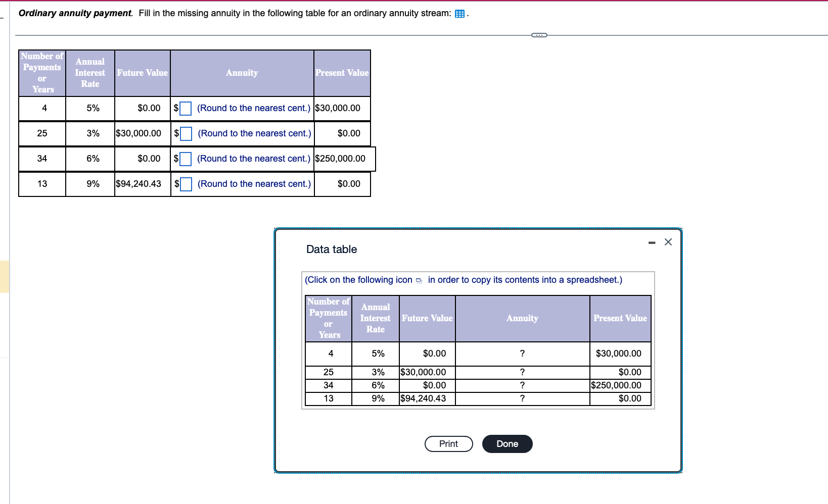The width and height of the screenshot is (828, 504).
Task: Click the annuity input box in the 5% row
Action: pos(186,108)
